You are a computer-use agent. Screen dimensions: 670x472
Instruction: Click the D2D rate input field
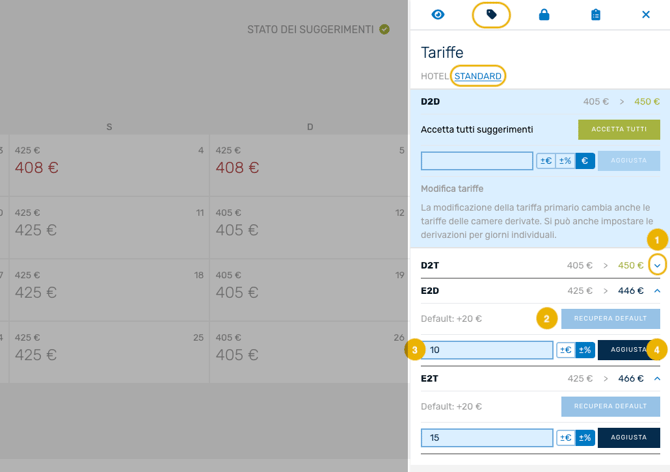[x=477, y=160]
